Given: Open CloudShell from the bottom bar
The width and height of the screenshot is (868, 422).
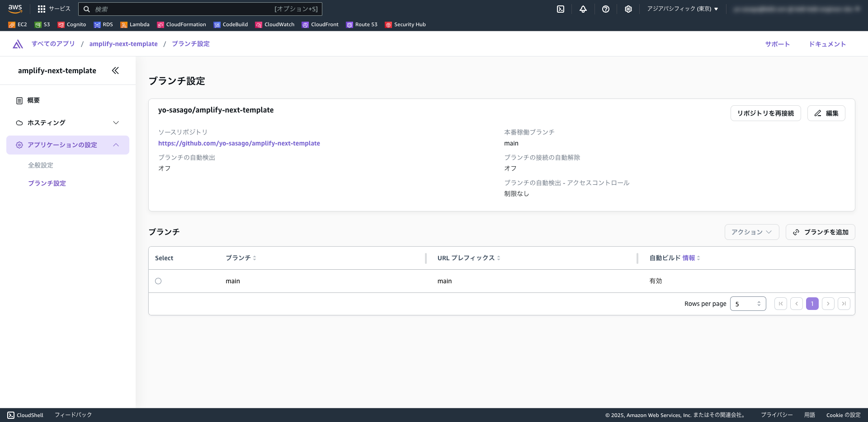Looking at the screenshot, I should pyautogui.click(x=25, y=415).
